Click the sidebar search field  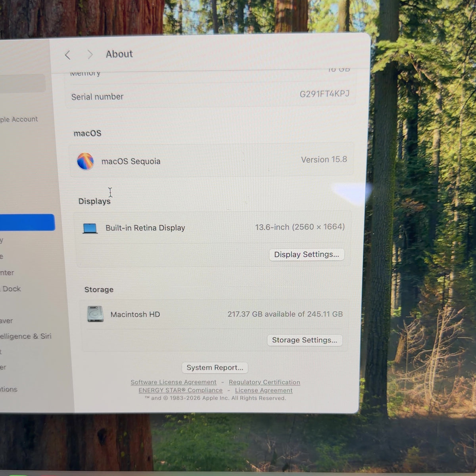click(x=23, y=83)
